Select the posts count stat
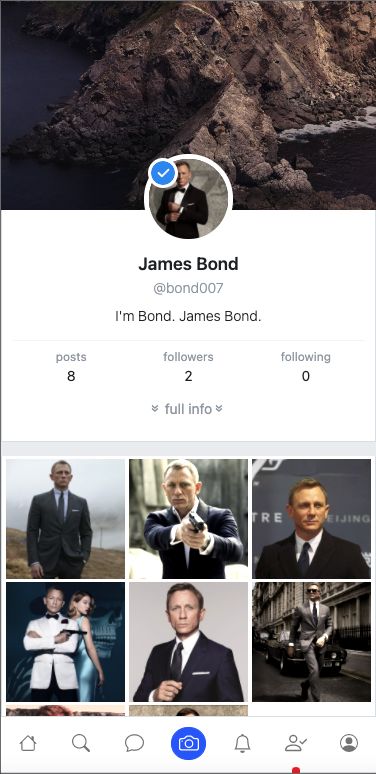 (x=71, y=366)
